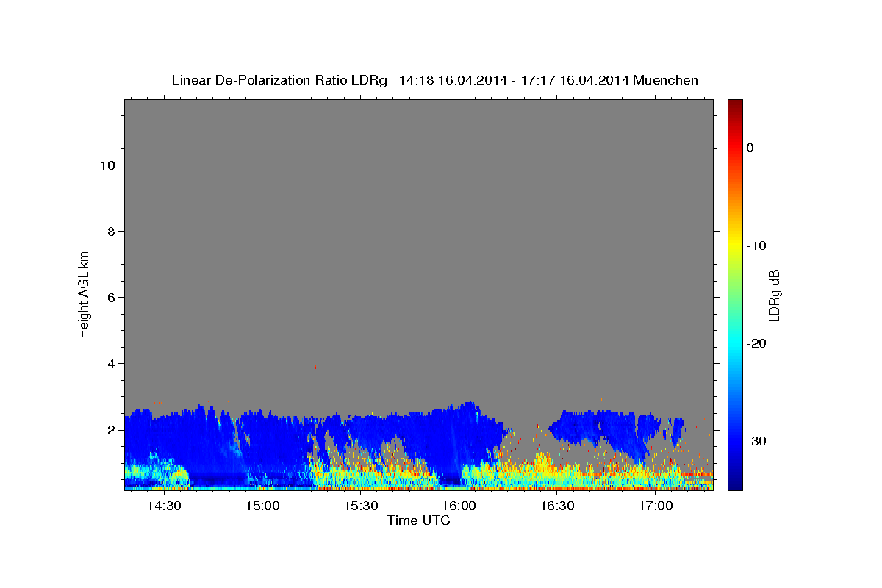Click the 'Time UTC' axis label
The width and height of the screenshot is (882, 588).
[418, 520]
